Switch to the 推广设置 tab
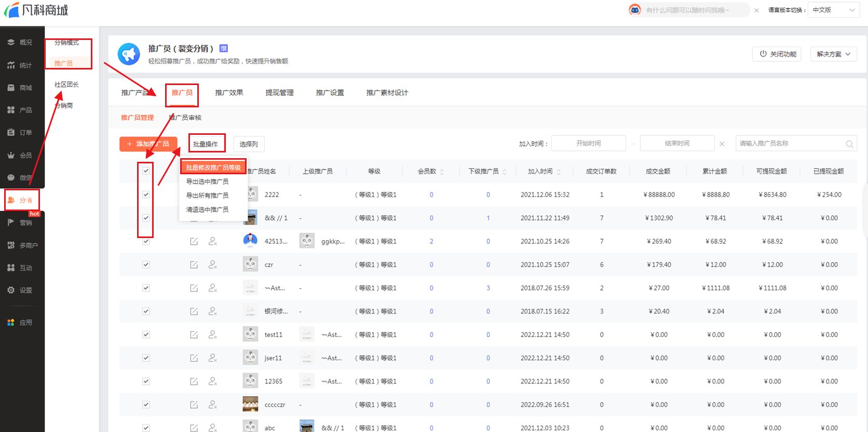 click(330, 93)
